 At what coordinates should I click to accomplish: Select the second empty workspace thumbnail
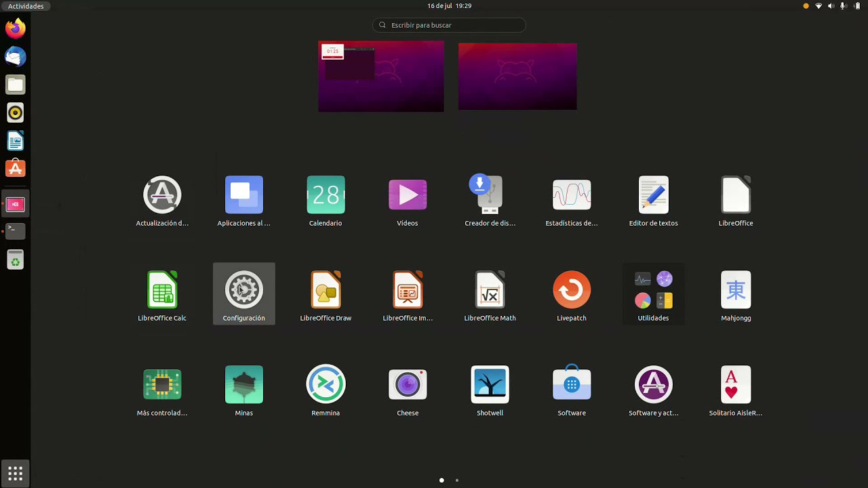517,76
